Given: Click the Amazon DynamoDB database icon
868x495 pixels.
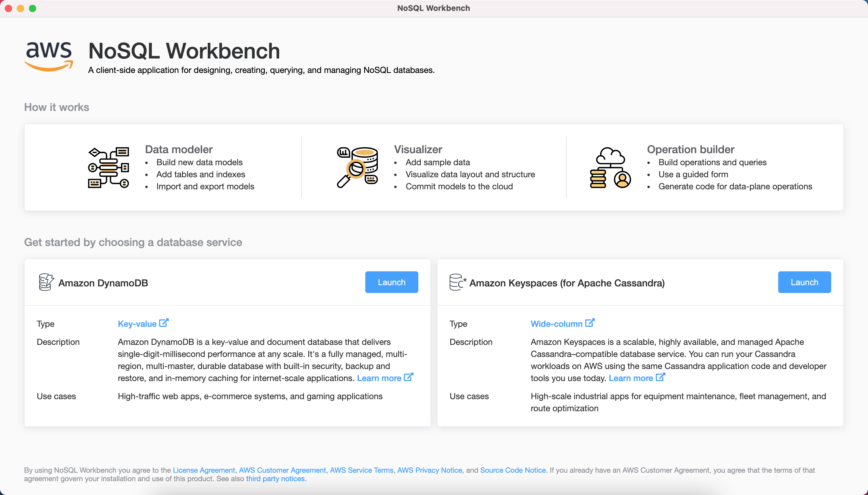Looking at the screenshot, I should click(x=46, y=282).
